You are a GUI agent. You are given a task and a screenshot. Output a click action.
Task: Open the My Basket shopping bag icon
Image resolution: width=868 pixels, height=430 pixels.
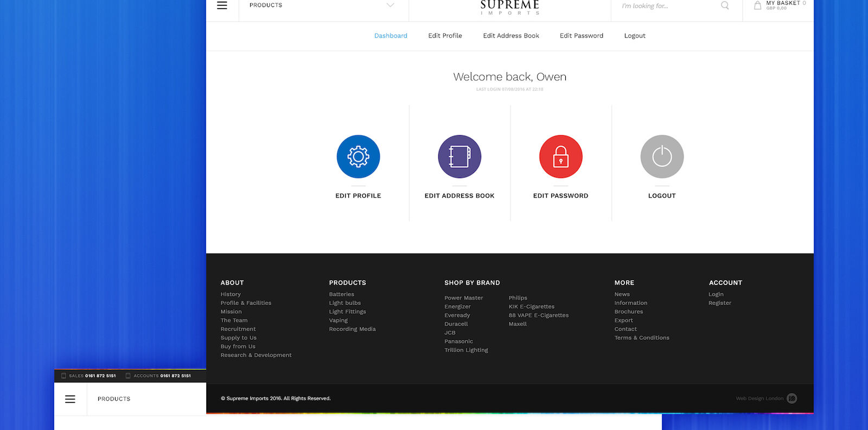[x=758, y=5]
